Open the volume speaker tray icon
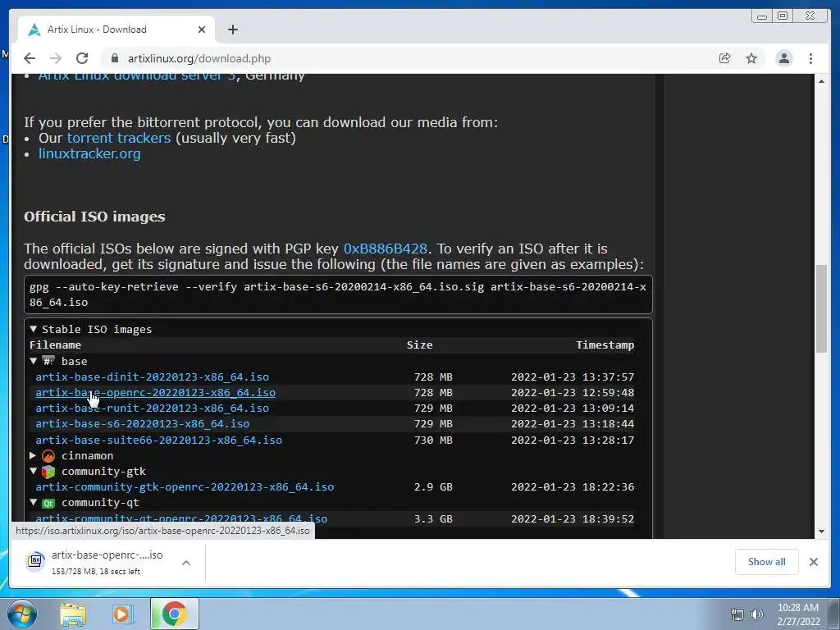 pos(756,614)
